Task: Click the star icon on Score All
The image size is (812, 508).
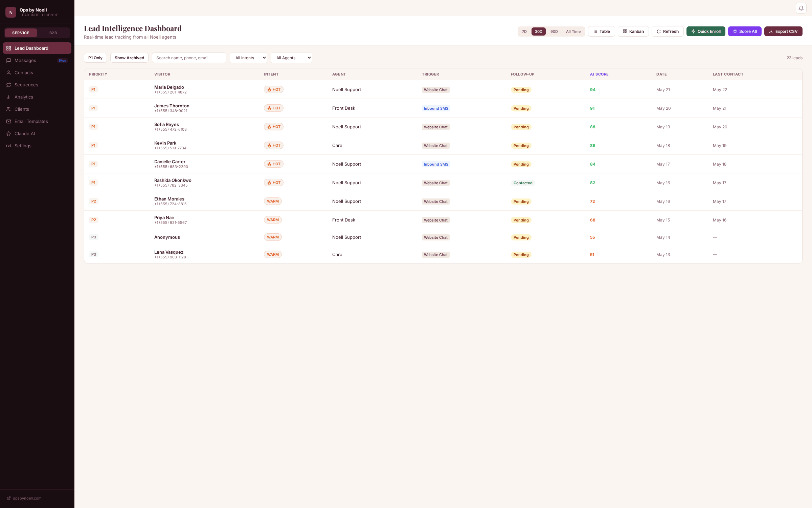Action: click(735, 31)
